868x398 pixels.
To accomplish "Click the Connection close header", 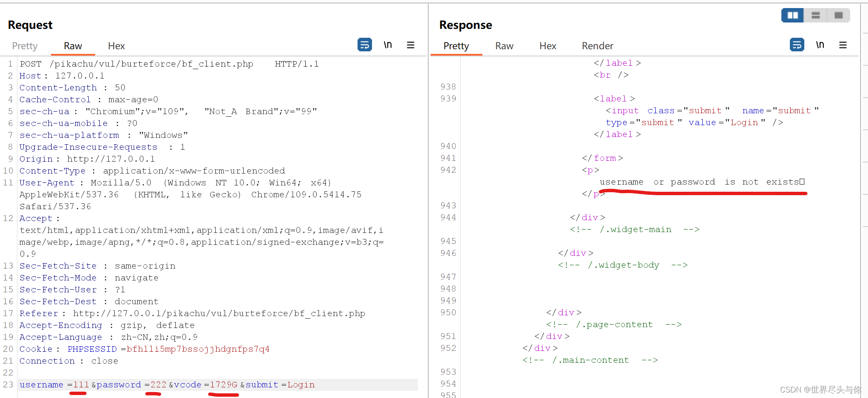I will 69,361.
